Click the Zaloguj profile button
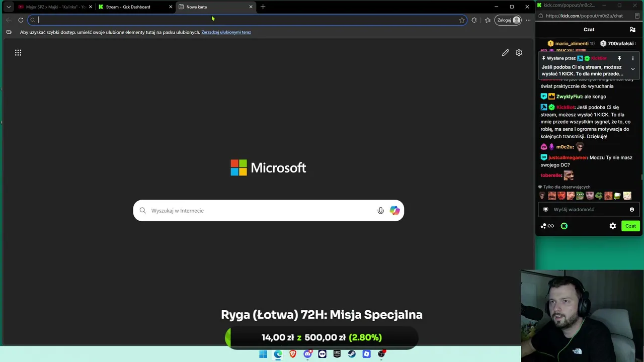This screenshot has height=362, width=644. coord(508,20)
